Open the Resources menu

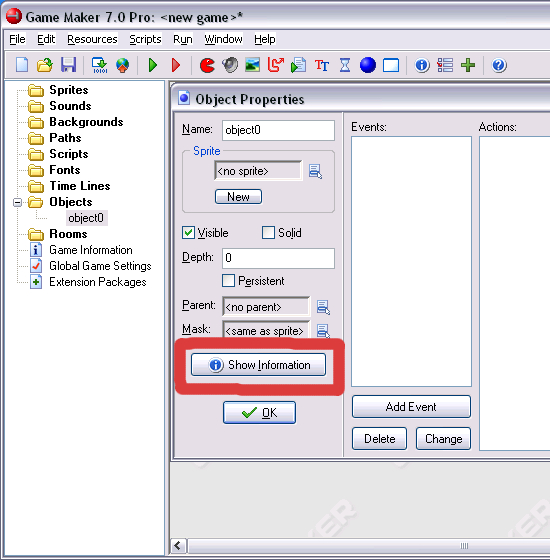(92, 39)
